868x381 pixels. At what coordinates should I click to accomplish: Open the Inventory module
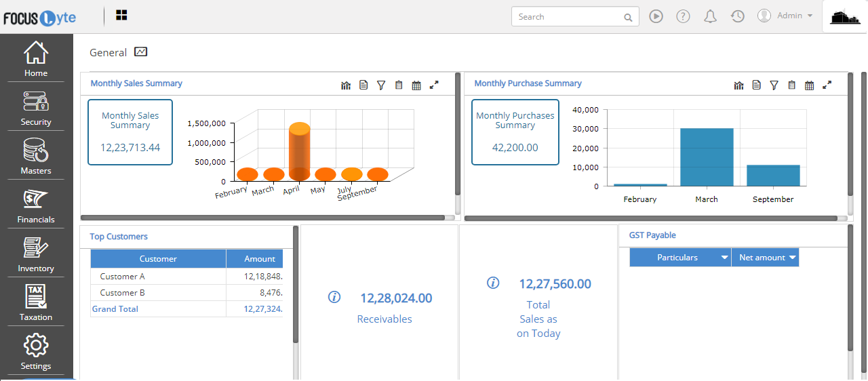[36, 254]
